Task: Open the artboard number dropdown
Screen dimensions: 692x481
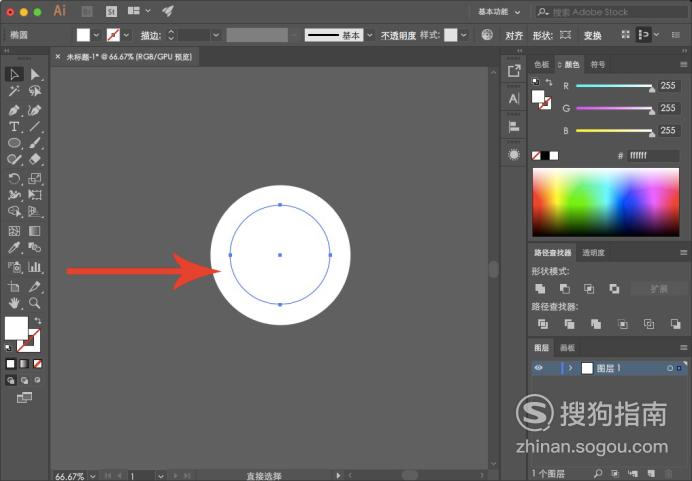Action: click(x=161, y=476)
